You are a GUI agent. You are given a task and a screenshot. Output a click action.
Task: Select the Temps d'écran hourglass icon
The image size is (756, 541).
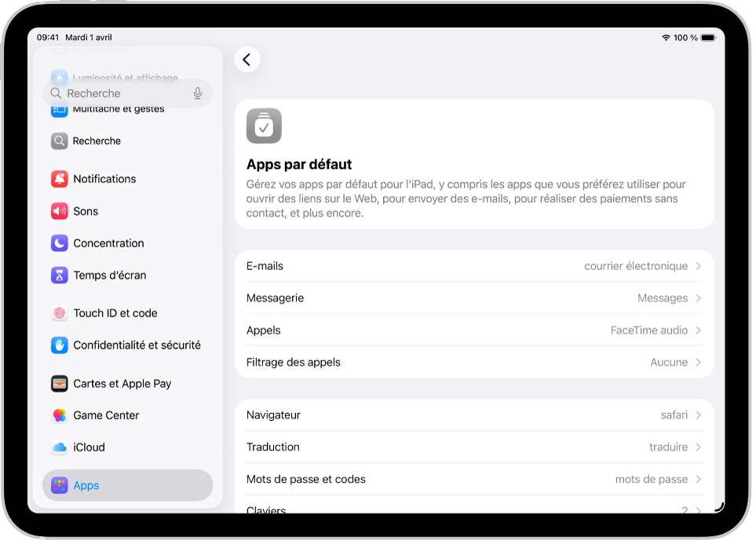pyautogui.click(x=60, y=275)
